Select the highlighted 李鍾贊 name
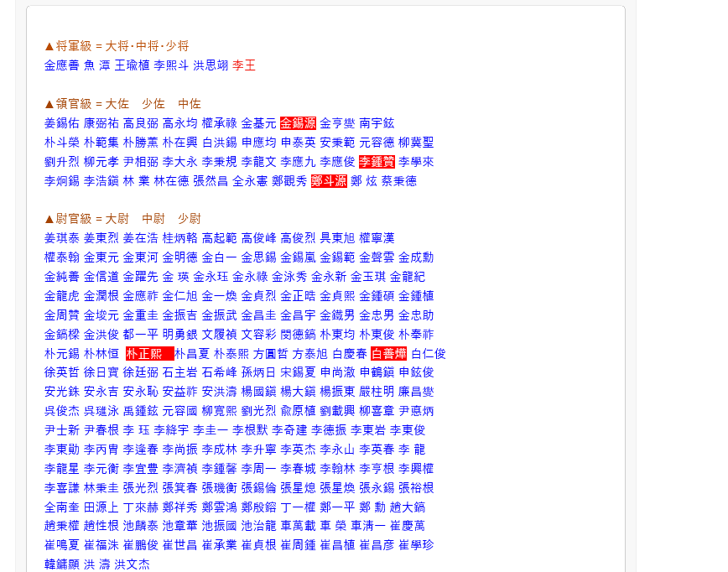Viewport: 728px width, 572px height. (377, 162)
